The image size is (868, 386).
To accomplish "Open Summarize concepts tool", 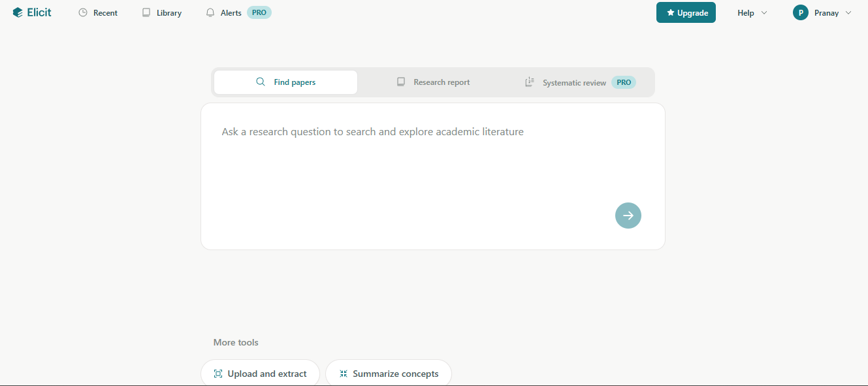I will (389, 373).
